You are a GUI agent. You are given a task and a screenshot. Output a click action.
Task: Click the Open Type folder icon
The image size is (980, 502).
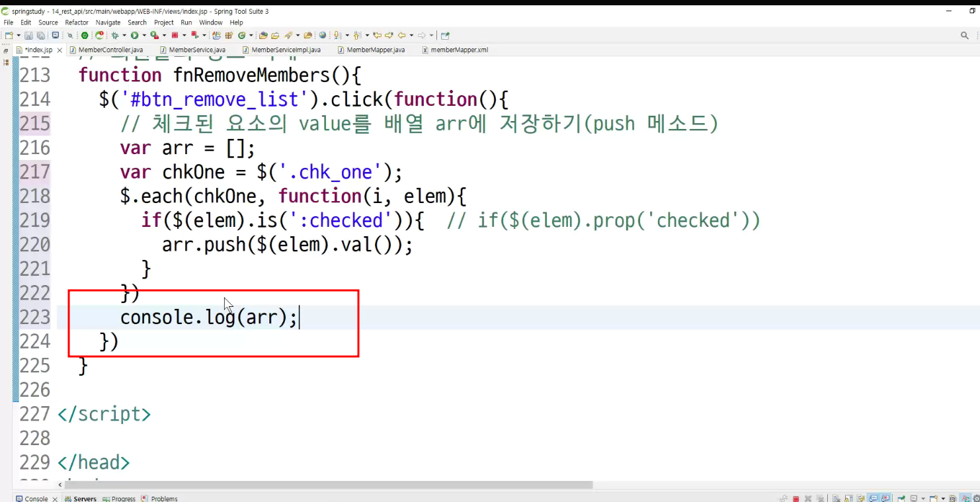(263, 35)
